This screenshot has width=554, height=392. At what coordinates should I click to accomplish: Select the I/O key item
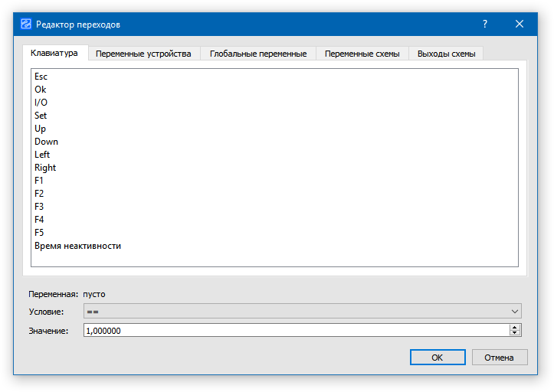click(41, 103)
